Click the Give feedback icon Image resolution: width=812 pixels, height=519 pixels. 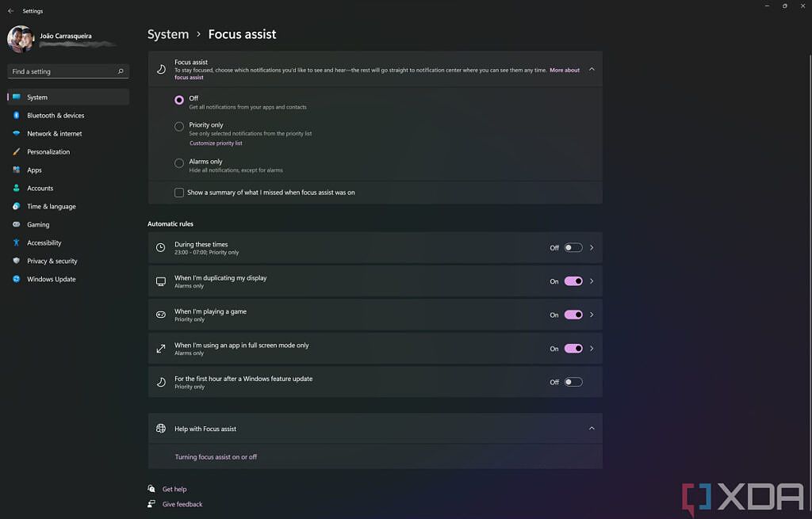(151, 504)
